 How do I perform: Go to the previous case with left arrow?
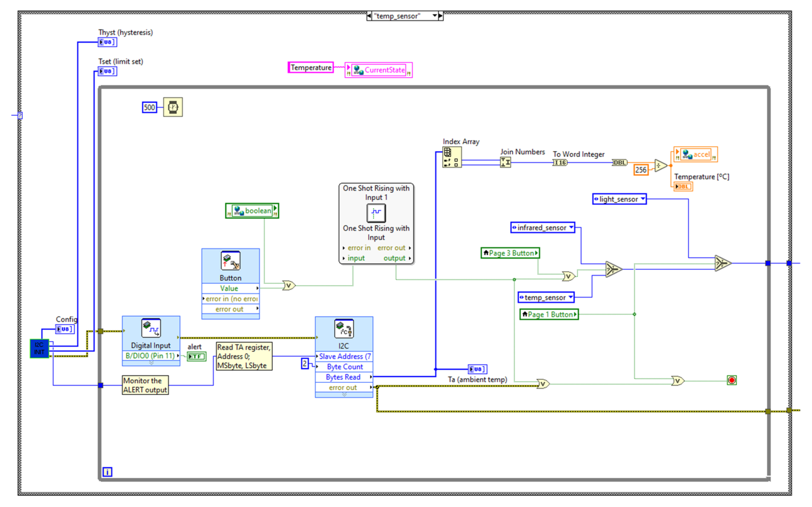(369, 16)
